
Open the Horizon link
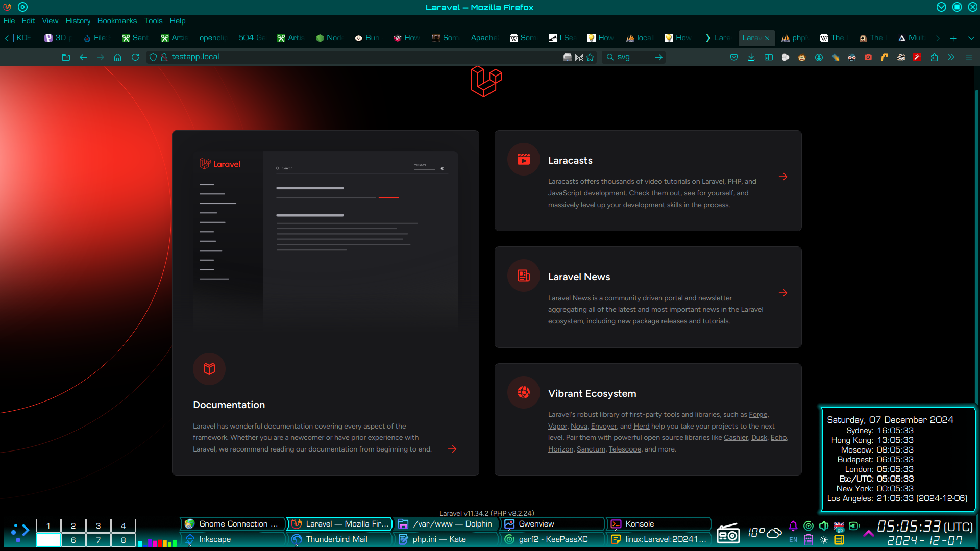click(560, 449)
